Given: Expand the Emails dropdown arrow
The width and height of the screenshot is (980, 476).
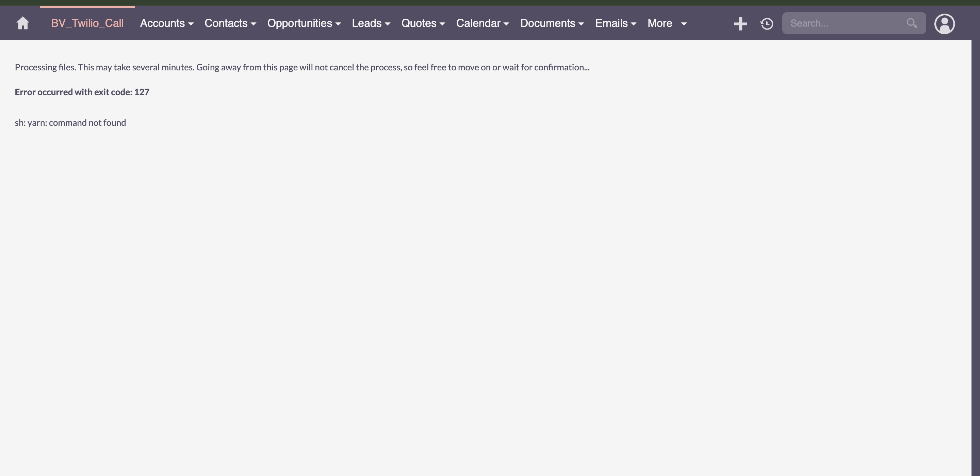Looking at the screenshot, I should [x=633, y=23].
